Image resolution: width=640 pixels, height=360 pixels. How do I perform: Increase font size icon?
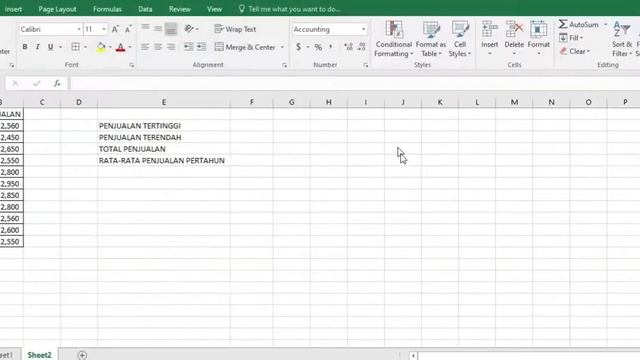(x=115, y=29)
